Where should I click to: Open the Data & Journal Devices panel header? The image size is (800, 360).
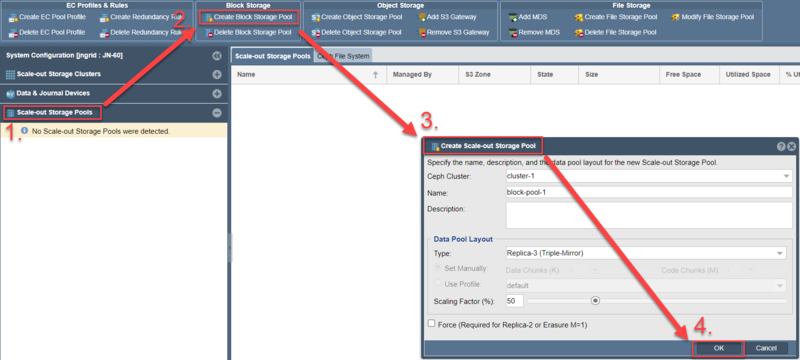tap(113, 94)
